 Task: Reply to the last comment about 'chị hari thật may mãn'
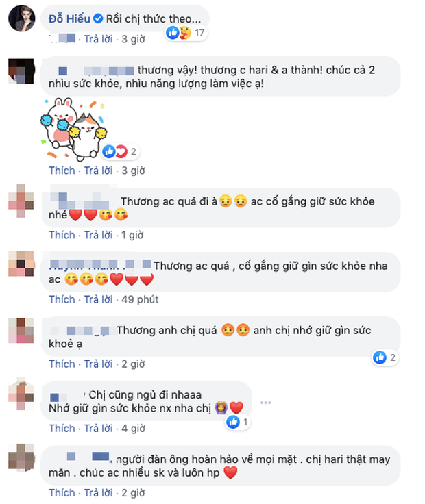98,493
